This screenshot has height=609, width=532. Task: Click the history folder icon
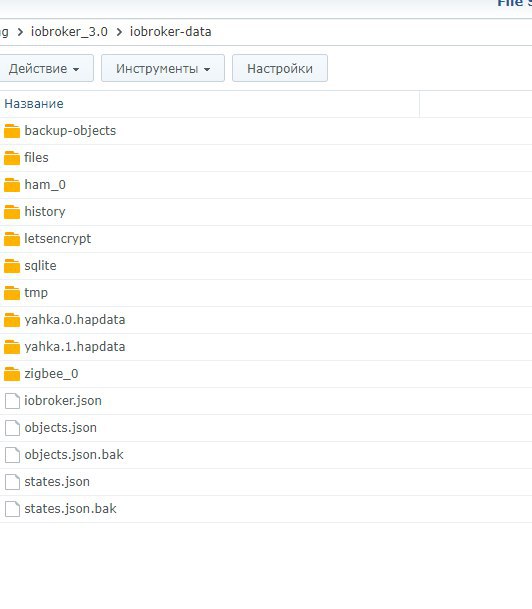point(12,212)
